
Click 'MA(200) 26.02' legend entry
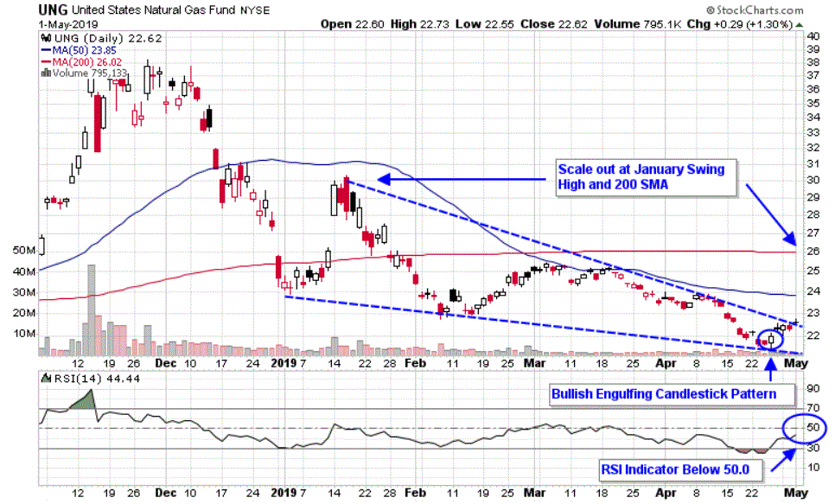(x=86, y=61)
